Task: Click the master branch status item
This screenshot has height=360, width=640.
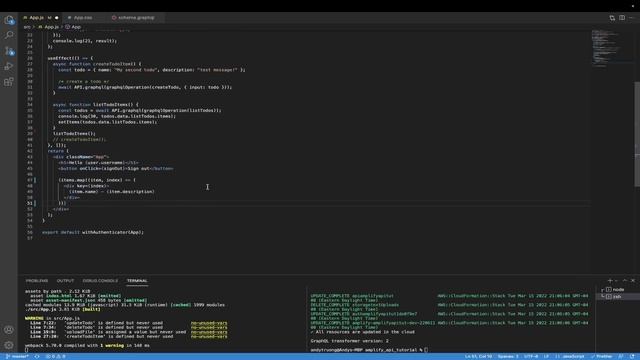Action: pos(17,356)
